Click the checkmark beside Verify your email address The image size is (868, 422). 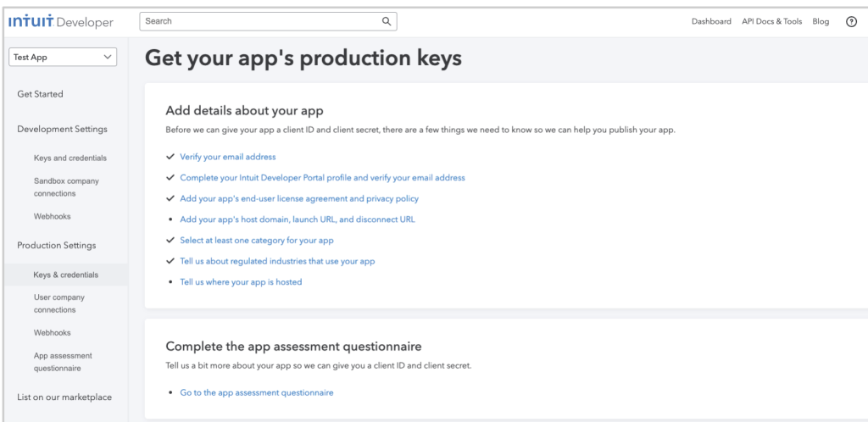[x=170, y=157]
